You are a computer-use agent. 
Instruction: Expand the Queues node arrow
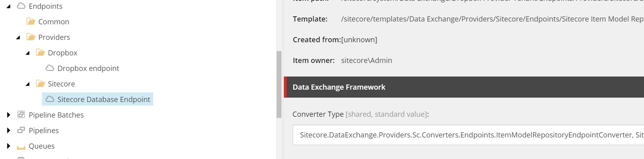pyautogui.click(x=8, y=146)
